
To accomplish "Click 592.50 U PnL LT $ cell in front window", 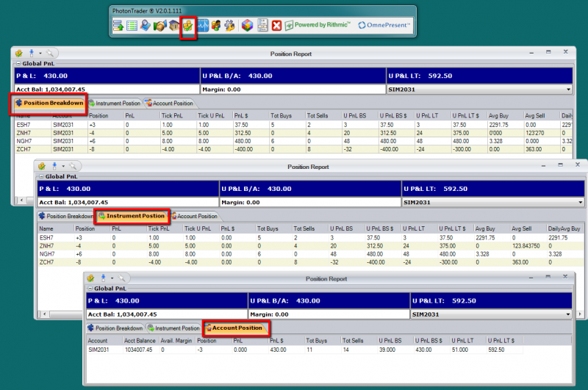I will point(496,350).
